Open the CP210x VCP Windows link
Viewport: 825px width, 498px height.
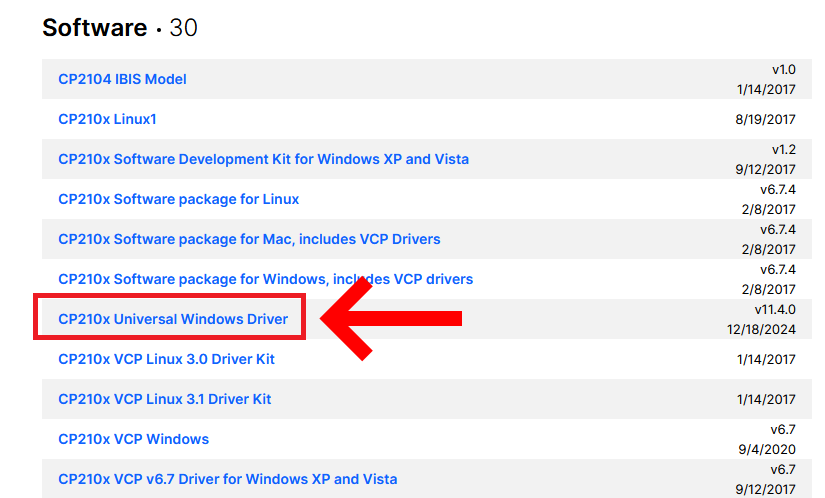[x=134, y=439]
